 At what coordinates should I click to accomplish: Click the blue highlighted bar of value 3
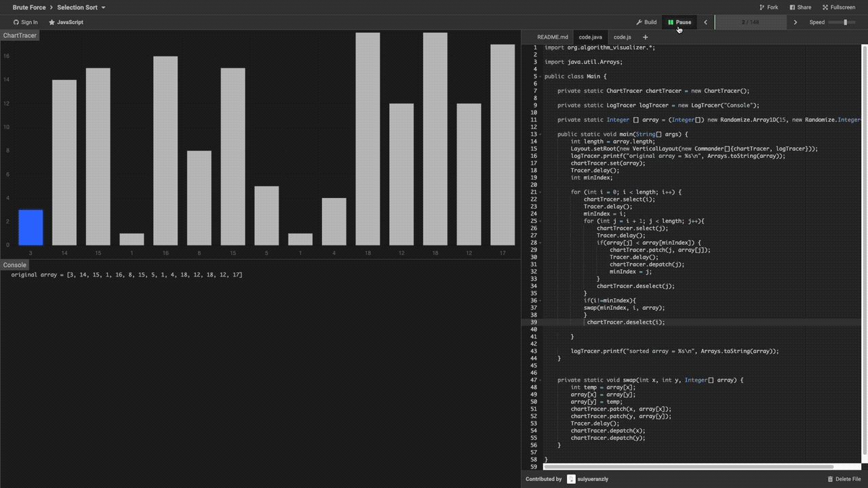pos(31,228)
